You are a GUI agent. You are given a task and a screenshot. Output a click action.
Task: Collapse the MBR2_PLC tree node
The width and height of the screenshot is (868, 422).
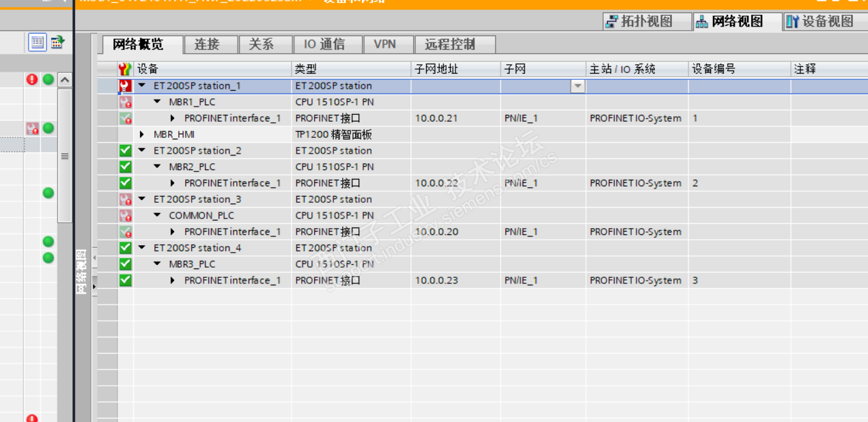point(157,167)
